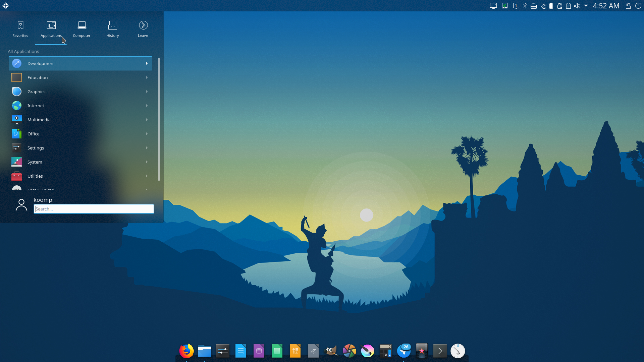Viewport: 644px width, 362px height.
Task: Launch LibreOffice Calc green spreadsheet icon
Action: coord(277,351)
